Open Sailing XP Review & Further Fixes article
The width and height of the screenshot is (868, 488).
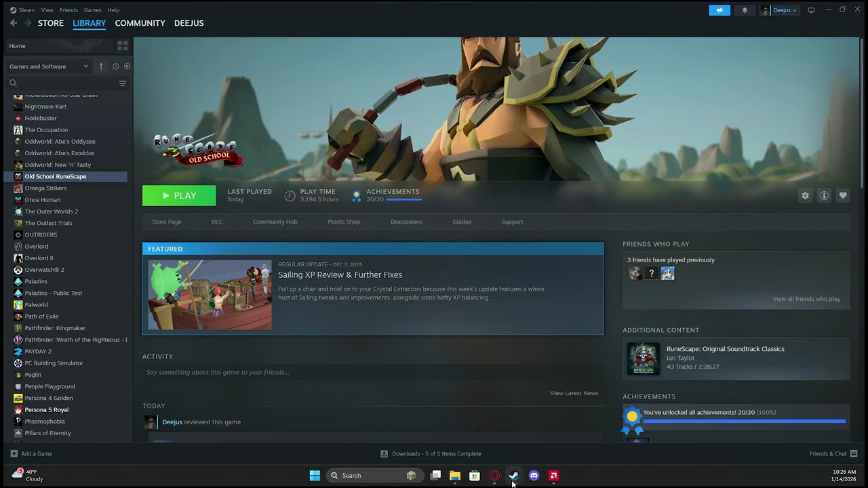tap(340, 274)
